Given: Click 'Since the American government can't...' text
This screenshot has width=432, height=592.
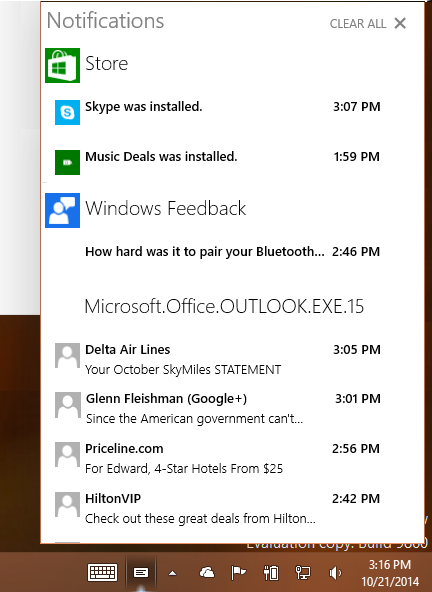Looking at the screenshot, I should tap(194, 419).
